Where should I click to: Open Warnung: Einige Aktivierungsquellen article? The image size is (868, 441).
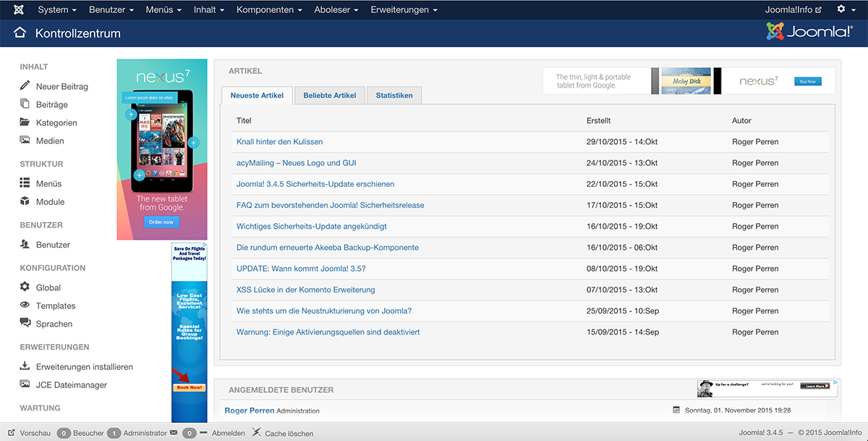[x=328, y=332]
